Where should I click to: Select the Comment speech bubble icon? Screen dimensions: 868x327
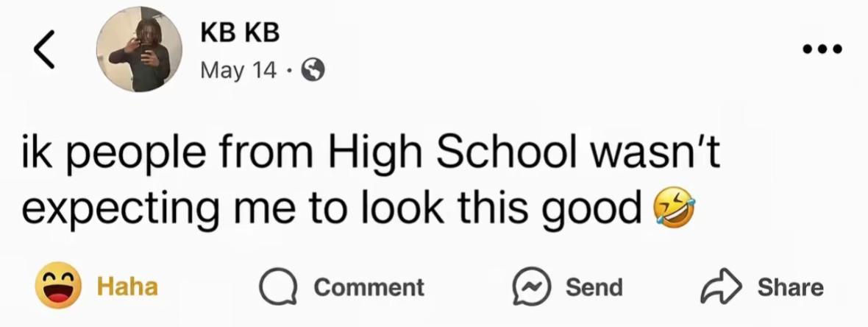pos(279,287)
